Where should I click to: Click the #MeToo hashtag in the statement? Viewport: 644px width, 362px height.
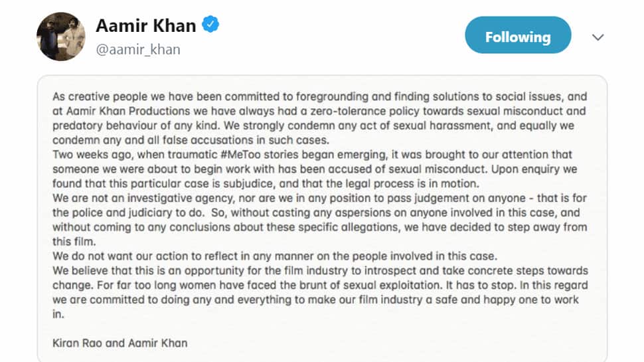click(x=240, y=155)
